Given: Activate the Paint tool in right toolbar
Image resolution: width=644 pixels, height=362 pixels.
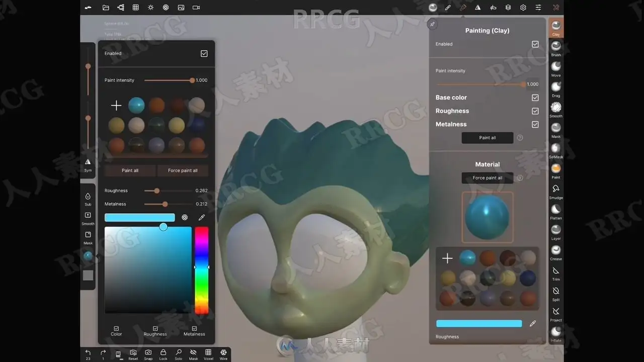Looking at the screenshot, I should click(x=556, y=171).
